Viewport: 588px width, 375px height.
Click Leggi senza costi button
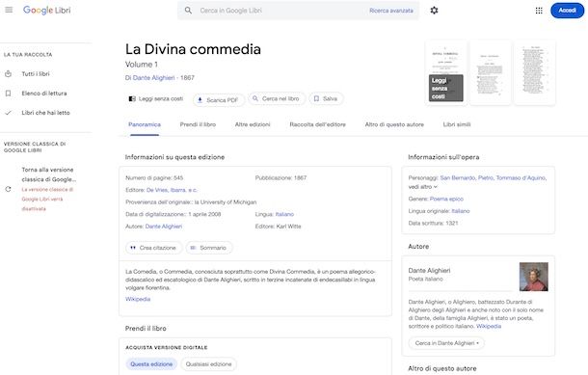coord(156,98)
